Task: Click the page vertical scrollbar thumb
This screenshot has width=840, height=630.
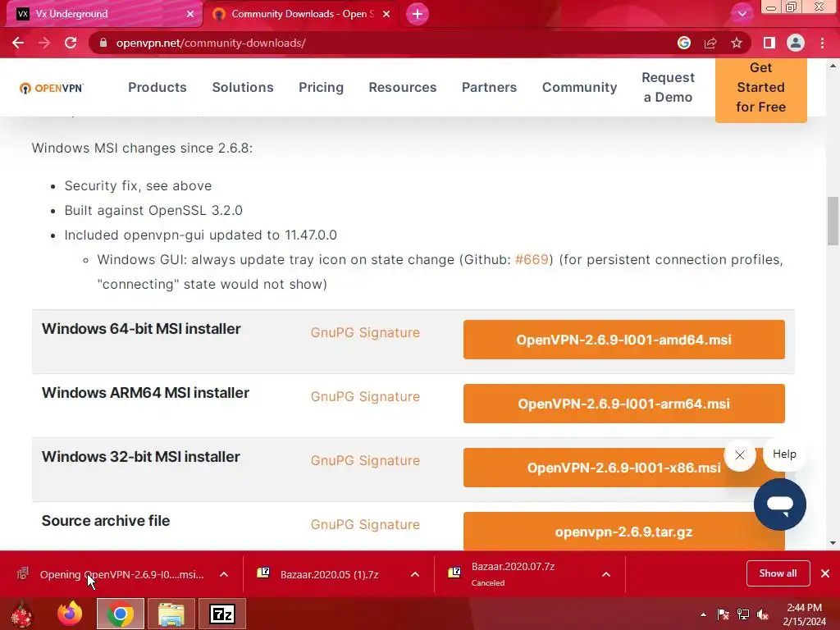Action: tap(833, 220)
